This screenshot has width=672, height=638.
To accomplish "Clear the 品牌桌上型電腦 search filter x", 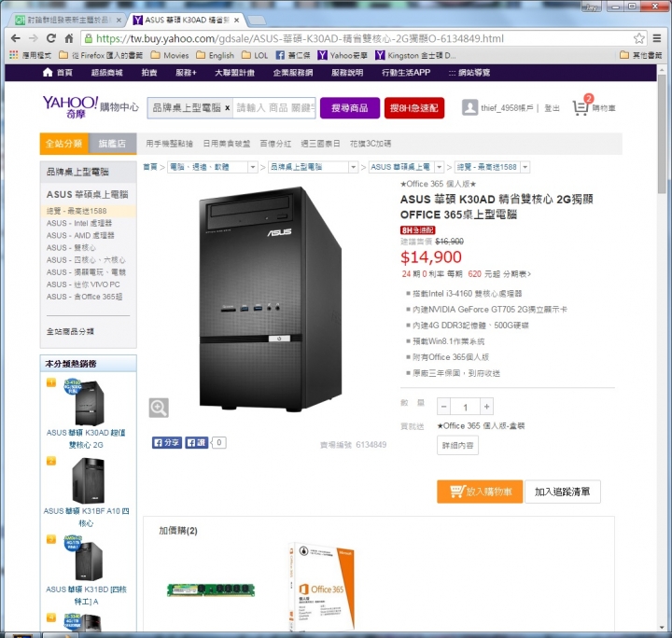I will [227, 108].
